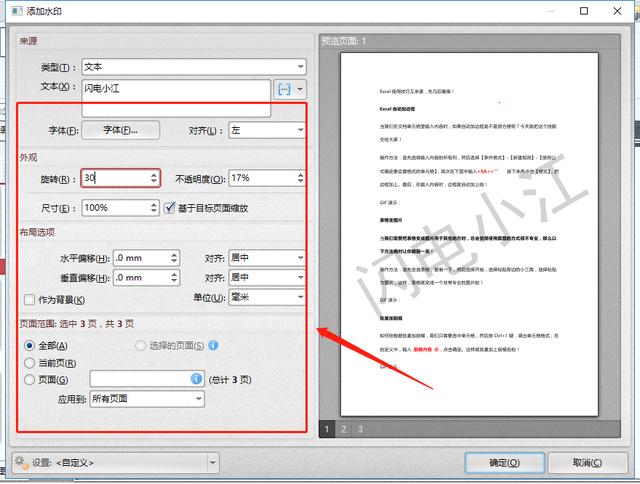This screenshot has height=484, width=640.
Task: Click the 旋转 rotation value field
Action: coord(115,178)
